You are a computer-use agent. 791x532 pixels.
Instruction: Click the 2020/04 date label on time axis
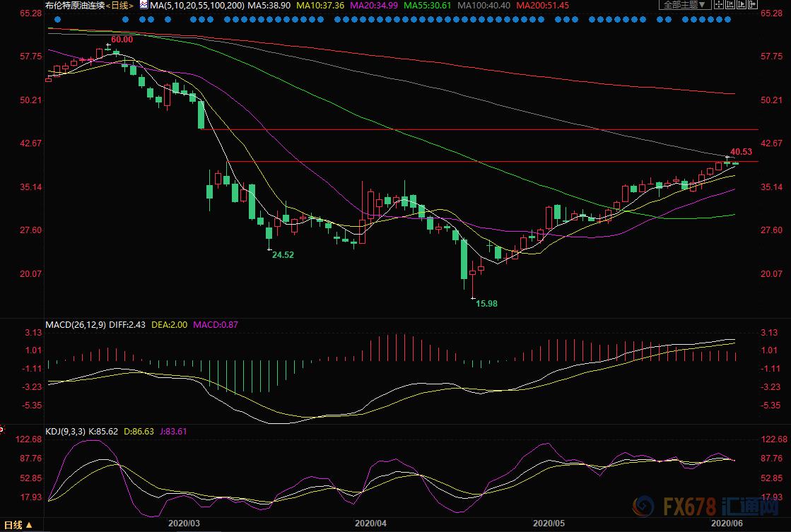point(370,524)
